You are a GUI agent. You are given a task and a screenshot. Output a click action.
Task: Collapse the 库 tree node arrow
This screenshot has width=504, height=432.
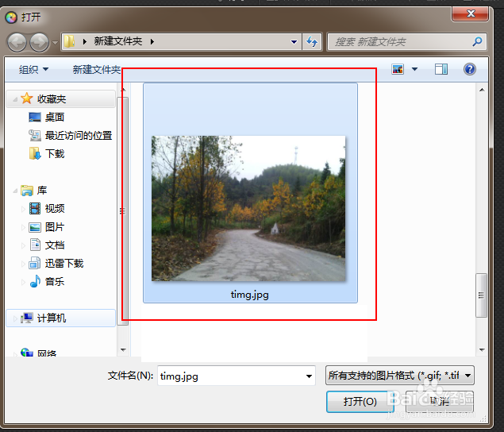coord(15,191)
